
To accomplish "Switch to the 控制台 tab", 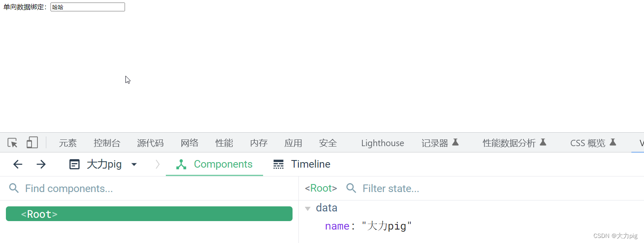I will point(107,143).
